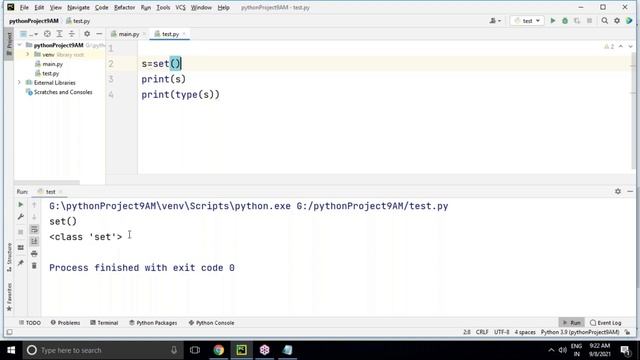Open Search Everywhere magnifier icon
The width and height of the screenshot is (640, 360).
[604, 20]
